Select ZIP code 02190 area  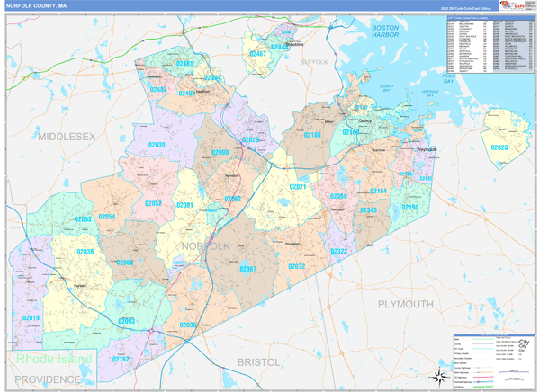409,208
